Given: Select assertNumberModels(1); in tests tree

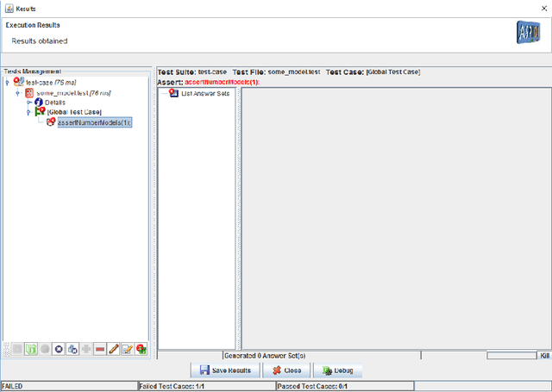Looking at the screenshot, I should (95, 122).
